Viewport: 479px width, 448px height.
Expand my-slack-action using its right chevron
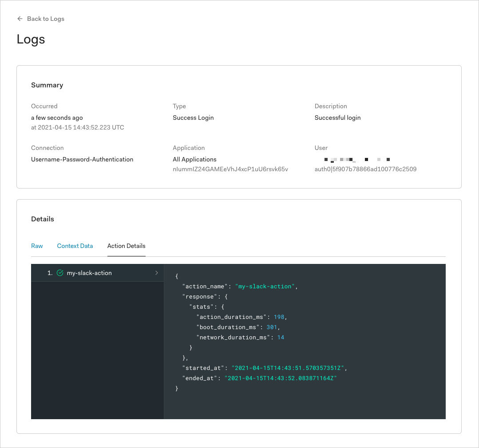tap(156, 273)
